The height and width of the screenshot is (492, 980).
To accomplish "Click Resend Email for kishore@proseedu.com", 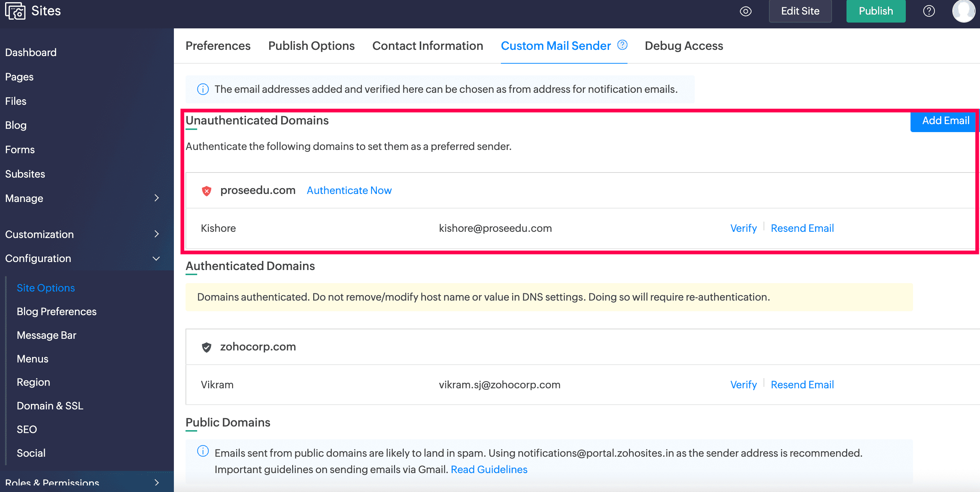I will click(x=802, y=228).
